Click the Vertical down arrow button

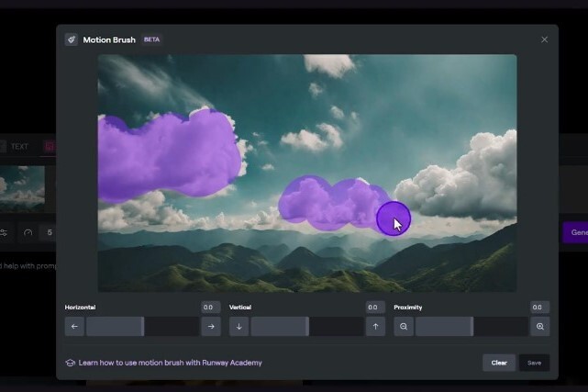(x=239, y=326)
